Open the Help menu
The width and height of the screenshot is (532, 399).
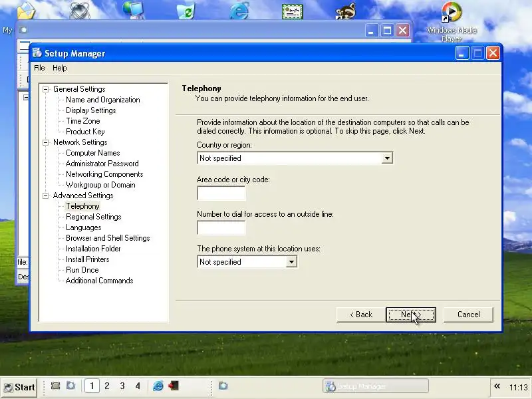pos(60,68)
